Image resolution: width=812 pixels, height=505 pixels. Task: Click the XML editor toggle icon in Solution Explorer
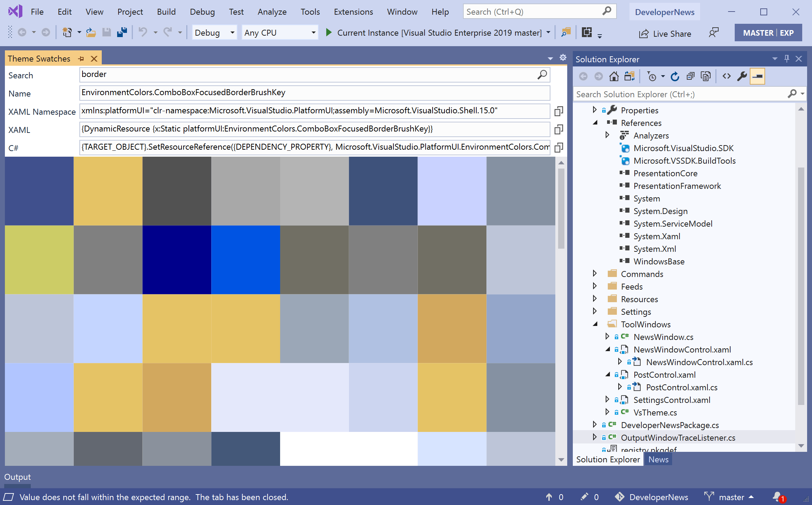pyautogui.click(x=726, y=76)
